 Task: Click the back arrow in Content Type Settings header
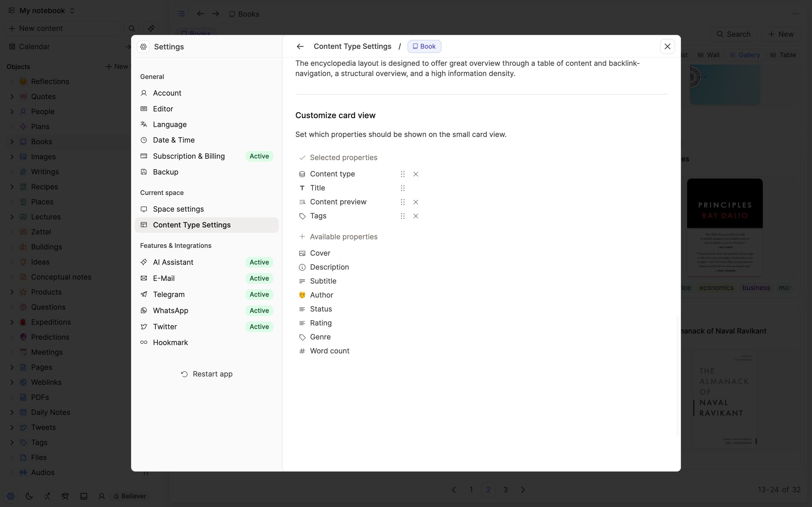(299, 47)
